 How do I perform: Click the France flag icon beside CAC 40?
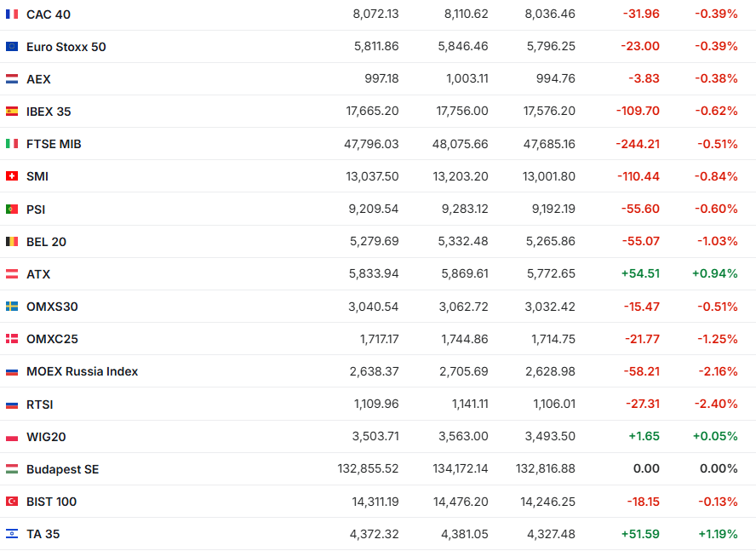coord(12,14)
